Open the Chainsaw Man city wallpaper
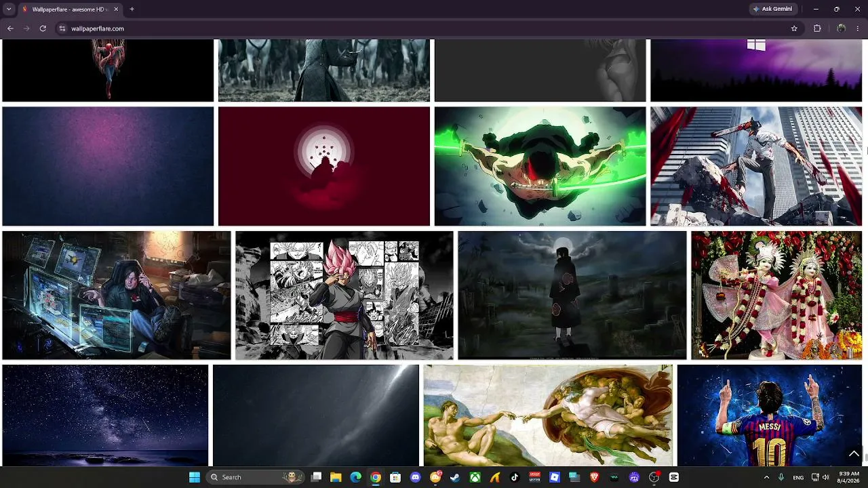 pos(756,166)
